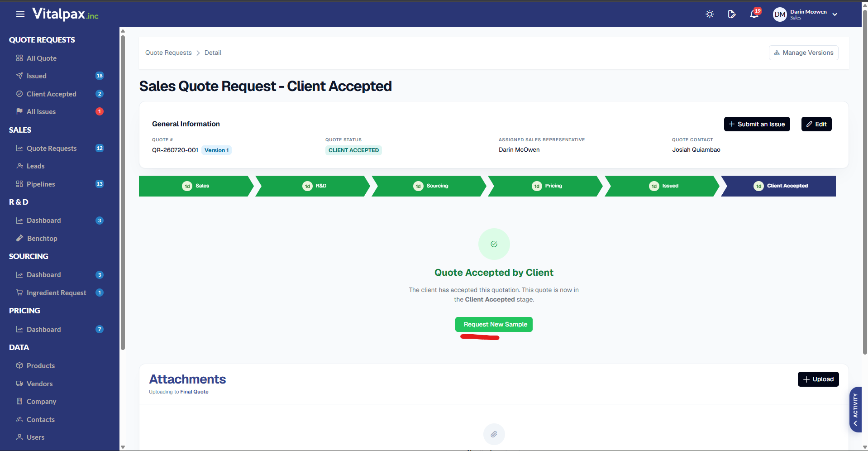
Task: Click Request New Sample button
Action: (494, 324)
